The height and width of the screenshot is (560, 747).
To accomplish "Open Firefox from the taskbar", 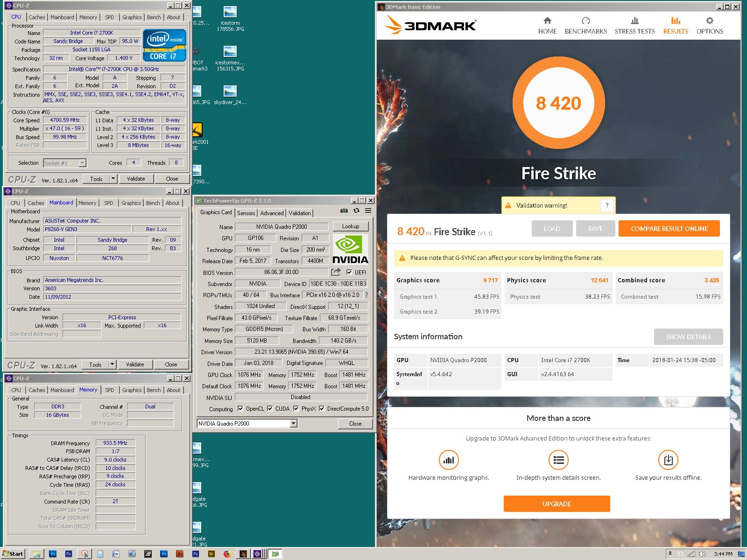I will coord(227,554).
